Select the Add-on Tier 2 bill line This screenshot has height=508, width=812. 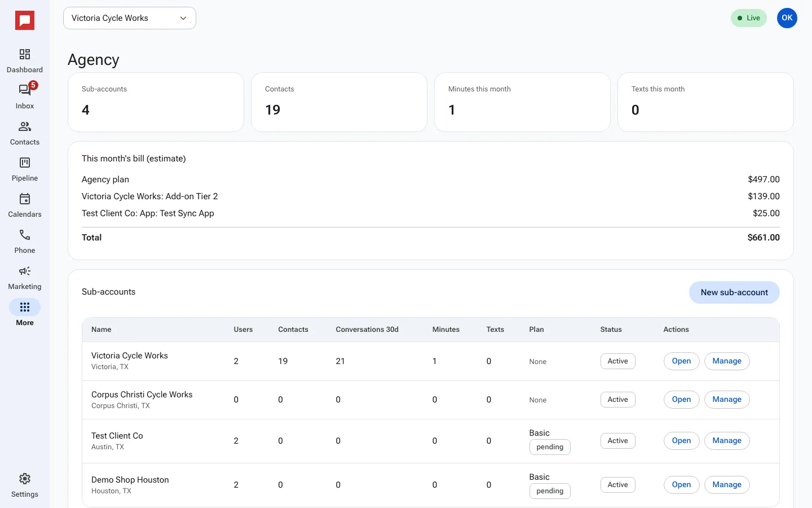[x=431, y=196]
